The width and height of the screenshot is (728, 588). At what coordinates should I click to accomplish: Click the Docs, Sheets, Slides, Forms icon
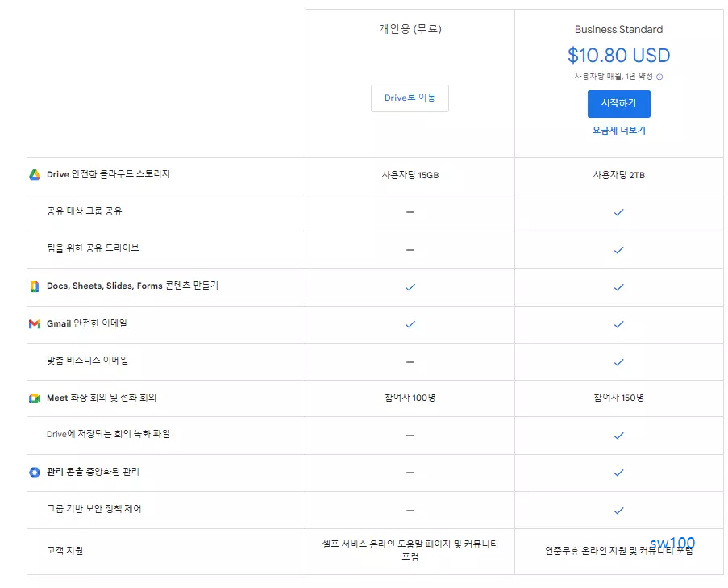point(34,286)
